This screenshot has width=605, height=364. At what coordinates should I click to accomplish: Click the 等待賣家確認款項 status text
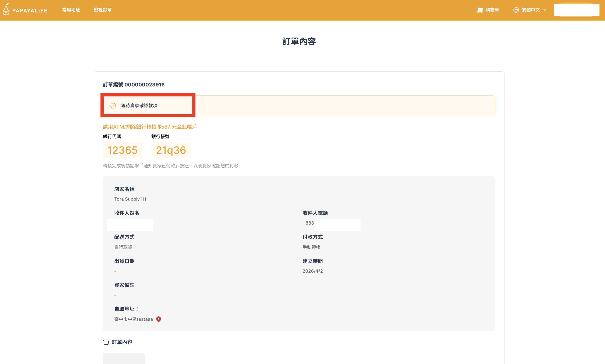click(139, 106)
